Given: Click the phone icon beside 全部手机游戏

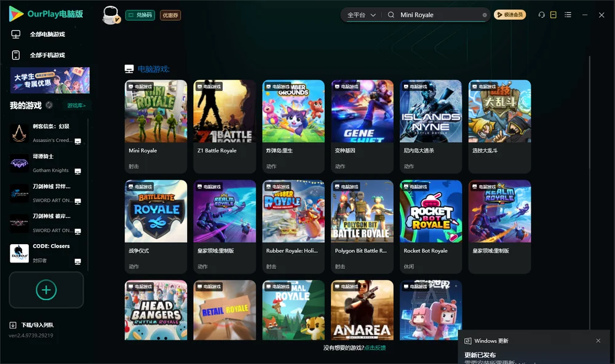Looking at the screenshot, I should pos(16,55).
